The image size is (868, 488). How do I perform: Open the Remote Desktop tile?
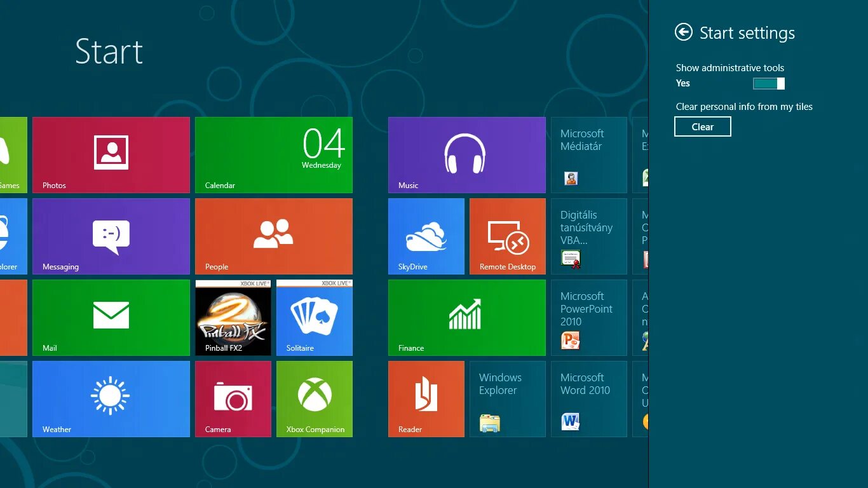[x=508, y=236]
